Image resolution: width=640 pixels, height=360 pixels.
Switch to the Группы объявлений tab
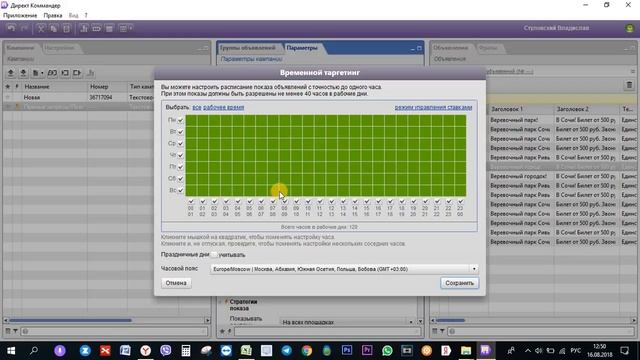point(248,48)
